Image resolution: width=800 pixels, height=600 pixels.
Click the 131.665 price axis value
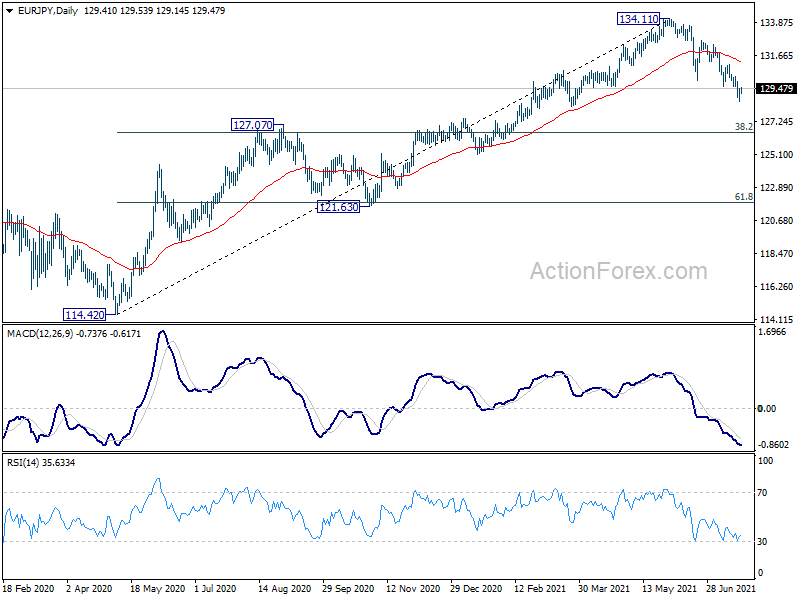(777, 56)
